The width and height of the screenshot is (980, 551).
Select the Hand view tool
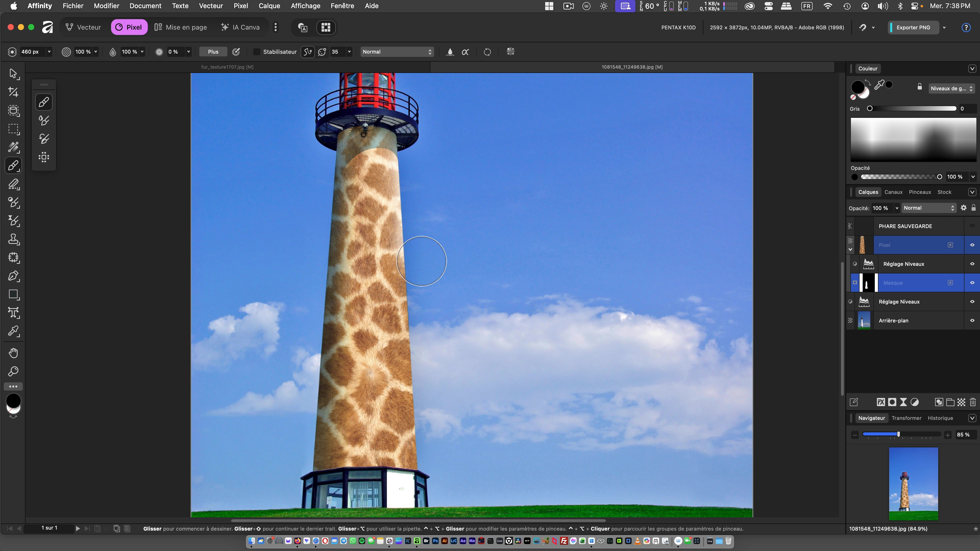point(13,353)
